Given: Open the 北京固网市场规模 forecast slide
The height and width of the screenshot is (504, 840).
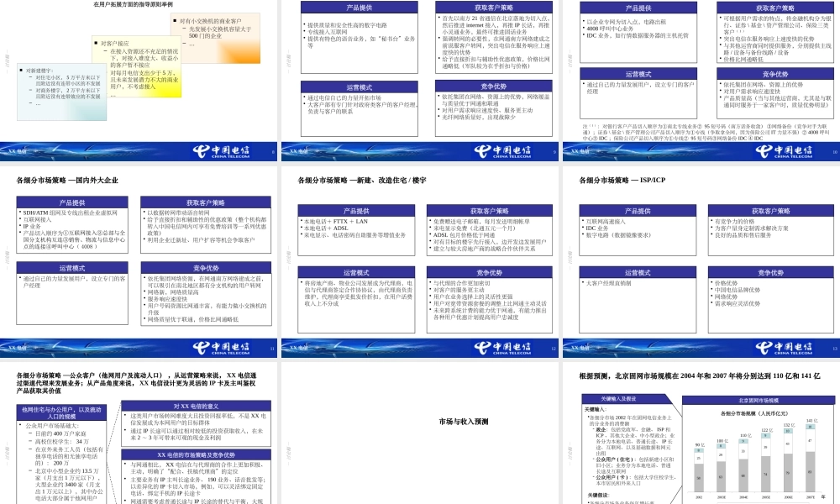Looking at the screenshot, I should 701,433.
